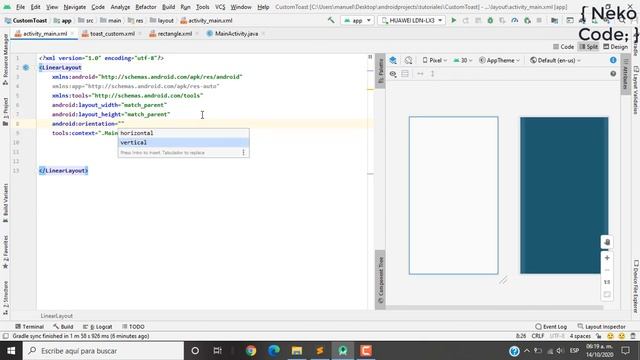Open File Explorer from the taskbar
This screenshot has width=640, height=360.
[x=297, y=351]
